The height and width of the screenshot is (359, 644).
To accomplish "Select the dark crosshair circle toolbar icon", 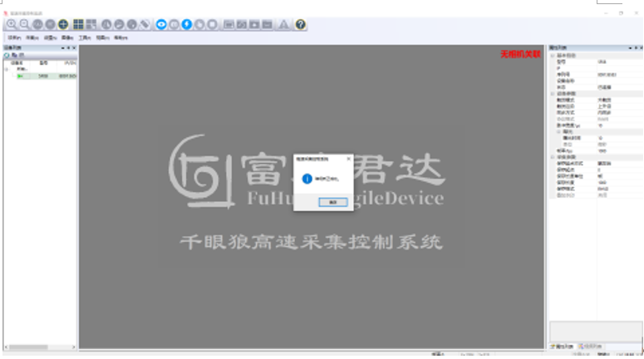I will tap(63, 25).
